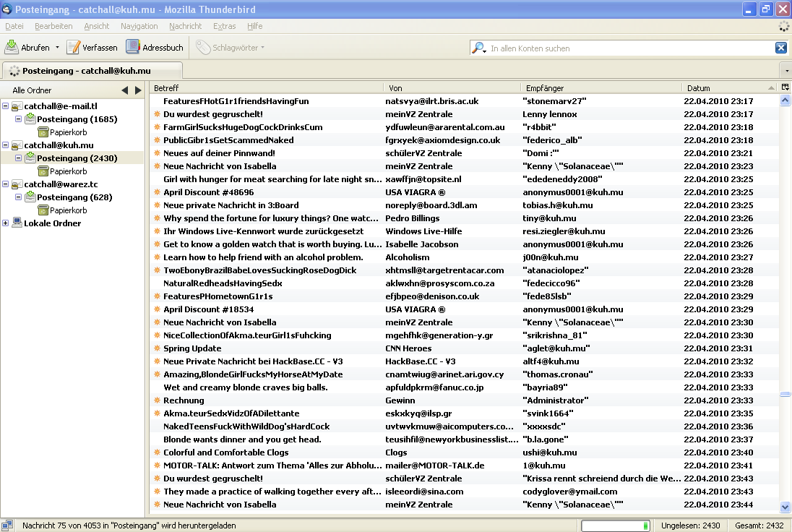Open the Nachricht menu
792x532 pixels.
click(x=186, y=26)
